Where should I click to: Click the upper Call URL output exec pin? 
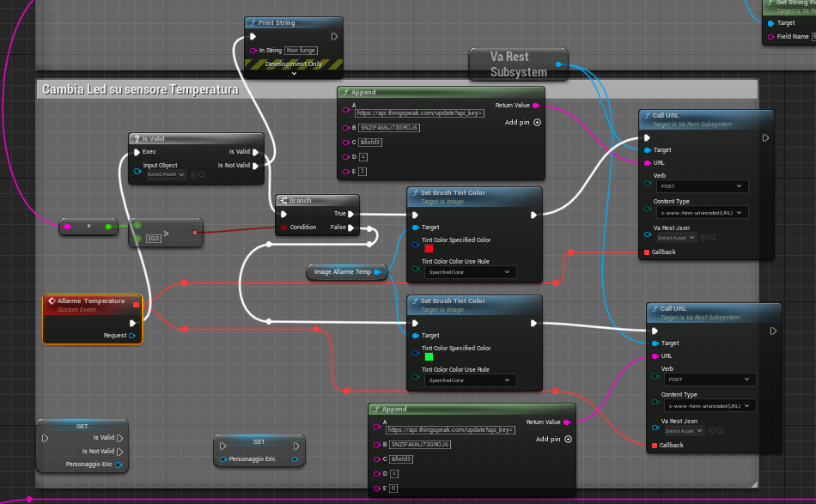(765, 138)
